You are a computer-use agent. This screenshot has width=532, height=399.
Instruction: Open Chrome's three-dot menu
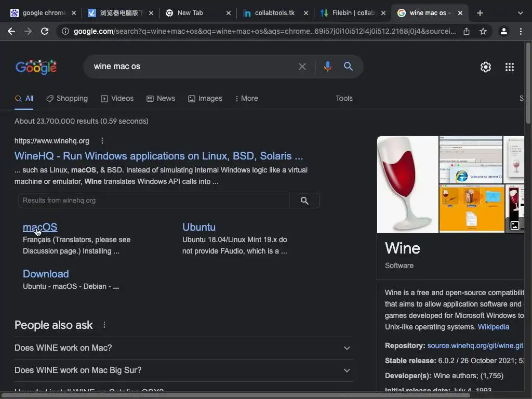[521, 32]
